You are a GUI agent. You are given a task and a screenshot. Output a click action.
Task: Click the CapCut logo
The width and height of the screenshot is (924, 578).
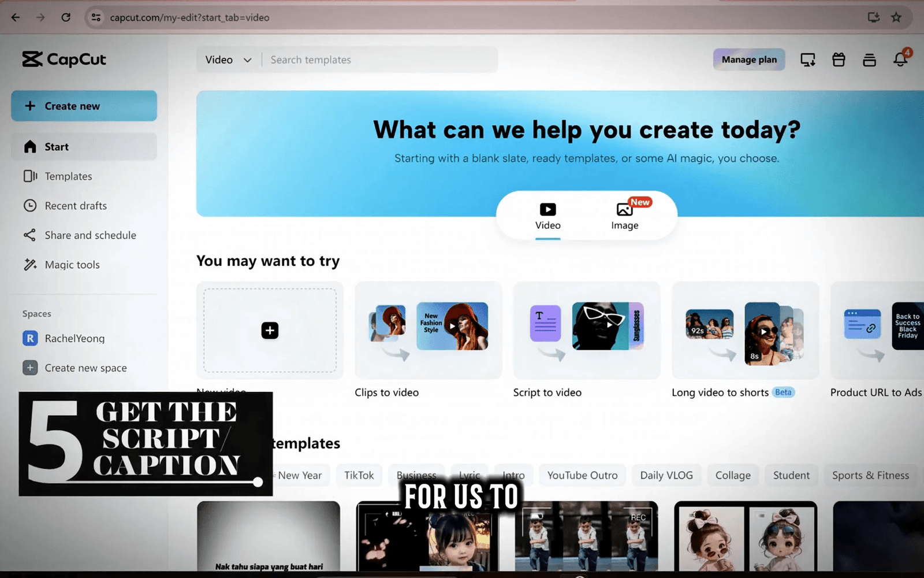tap(64, 60)
